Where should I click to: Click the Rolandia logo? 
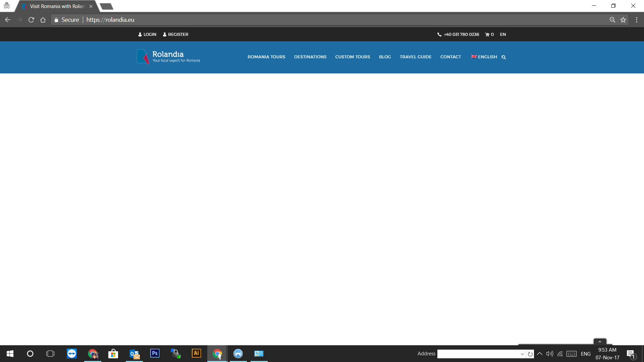168,57
